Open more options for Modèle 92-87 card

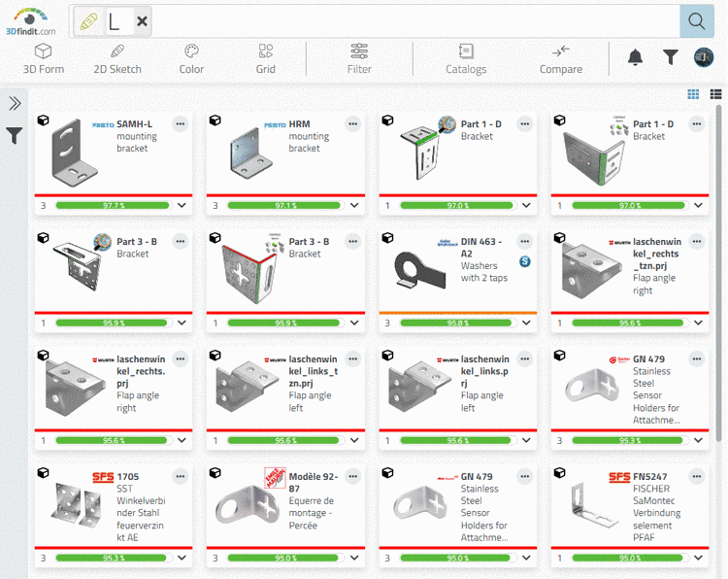click(x=353, y=477)
